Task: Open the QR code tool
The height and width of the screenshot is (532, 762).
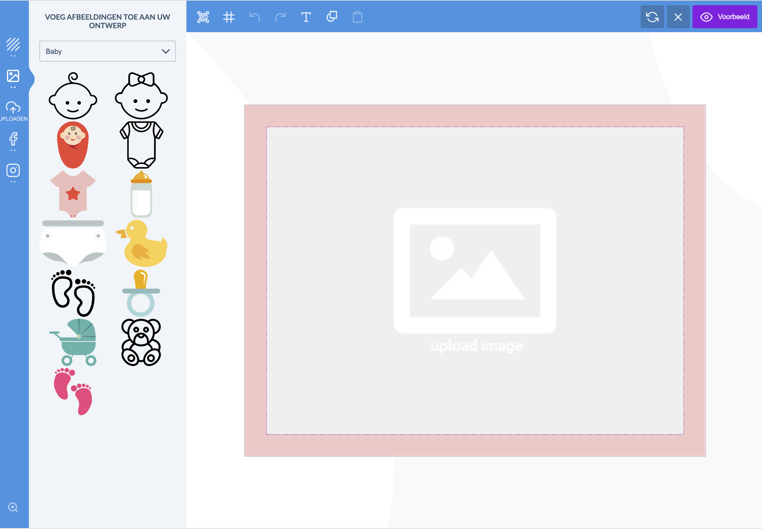Action: [x=203, y=17]
